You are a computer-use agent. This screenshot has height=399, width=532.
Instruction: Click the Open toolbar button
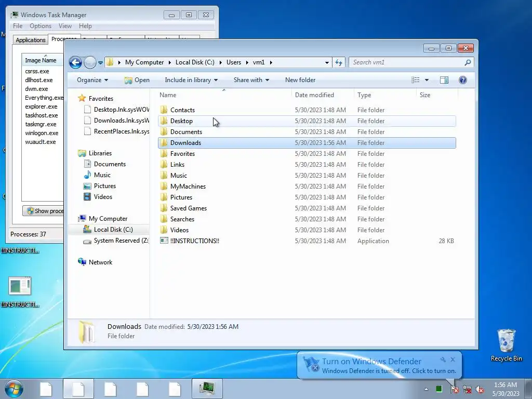tap(137, 80)
